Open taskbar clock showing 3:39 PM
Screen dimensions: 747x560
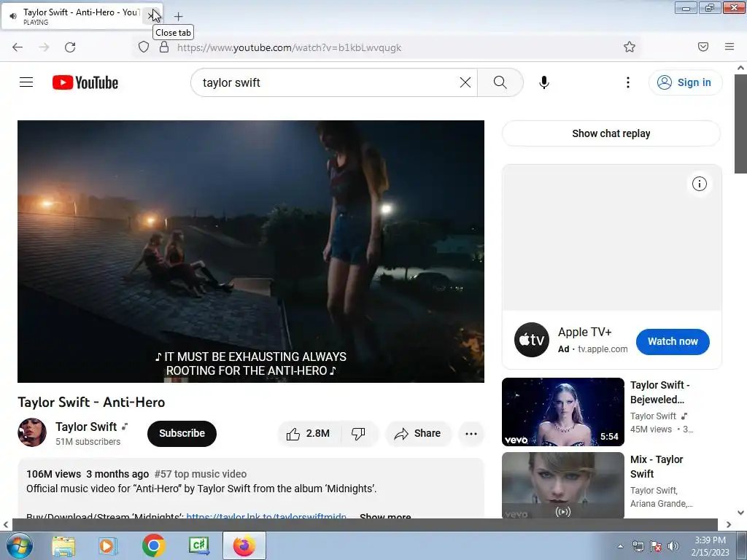[710, 546]
